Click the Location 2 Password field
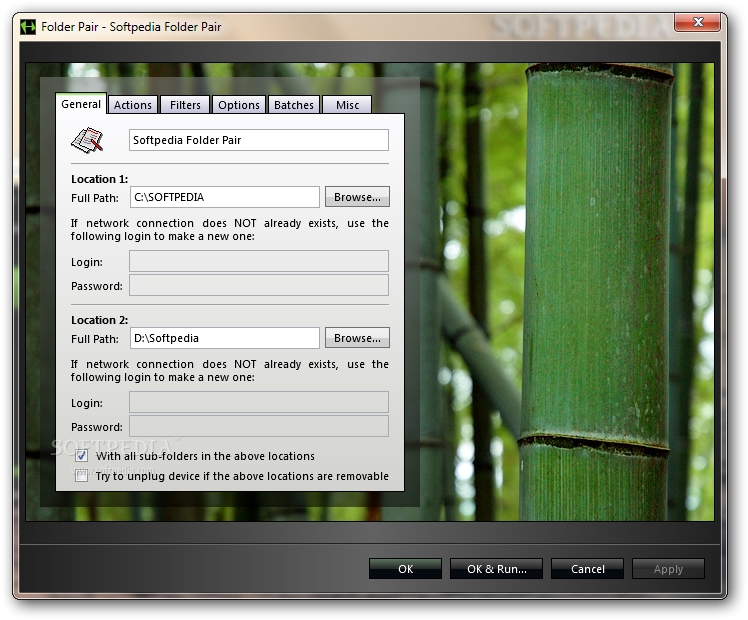 click(x=259, y=426)
